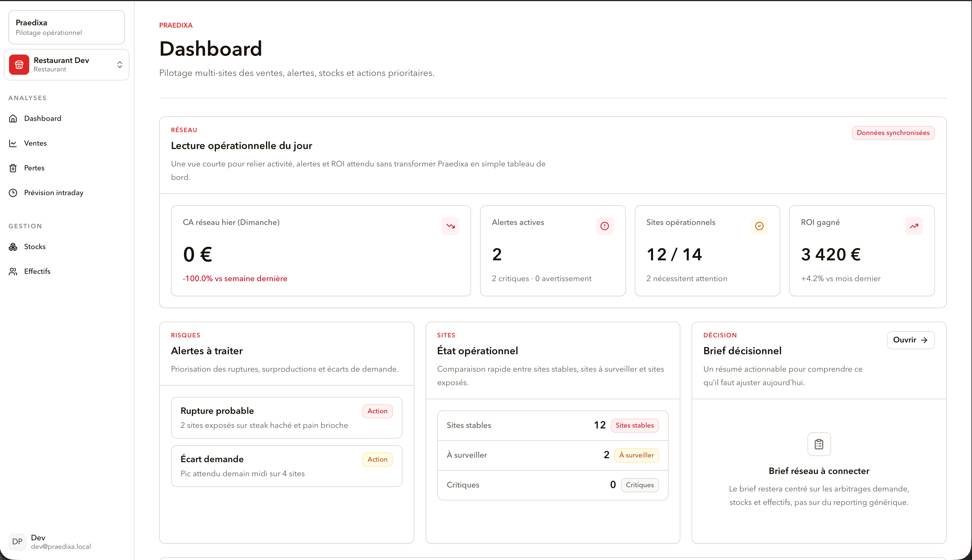Click the dev@praedixa.local email text
972x560 pixels.
point(61,547)
